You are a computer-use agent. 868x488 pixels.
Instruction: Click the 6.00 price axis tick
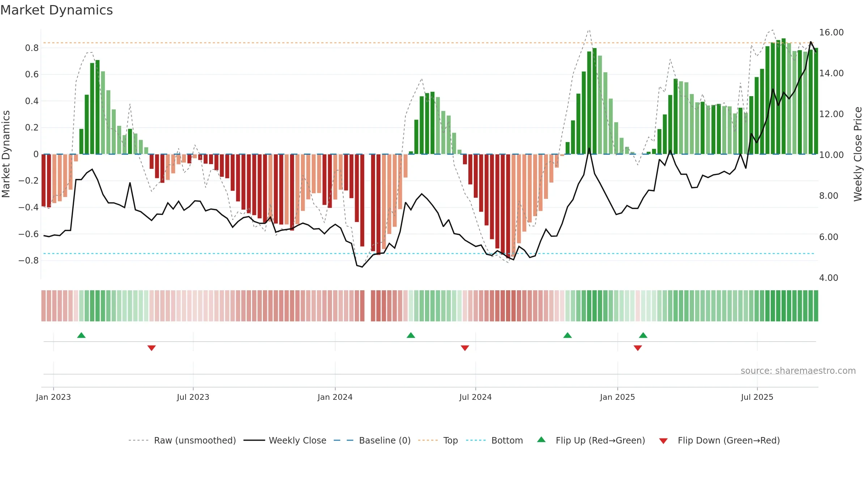829,237
